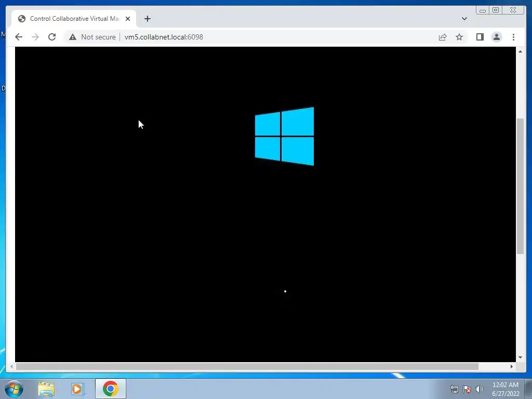Close the Control Collaborative Virtual Machine tab

128,19
